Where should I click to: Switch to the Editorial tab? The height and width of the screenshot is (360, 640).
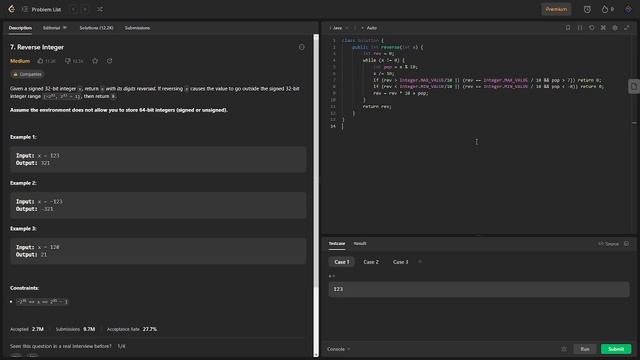point(54,28)
